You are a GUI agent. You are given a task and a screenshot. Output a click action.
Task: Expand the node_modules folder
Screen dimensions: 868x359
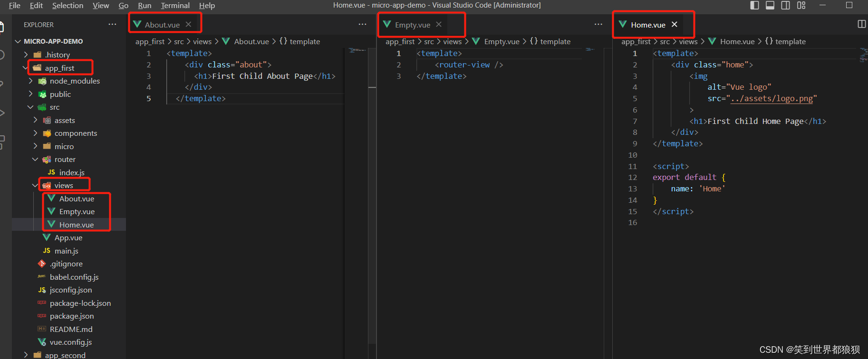coord(31,81)
